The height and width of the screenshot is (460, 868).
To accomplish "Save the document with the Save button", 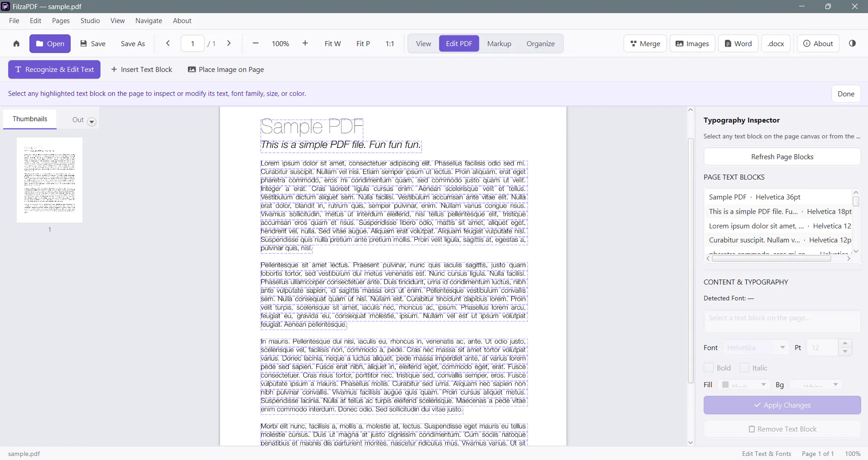I will (x=93, y=43).
